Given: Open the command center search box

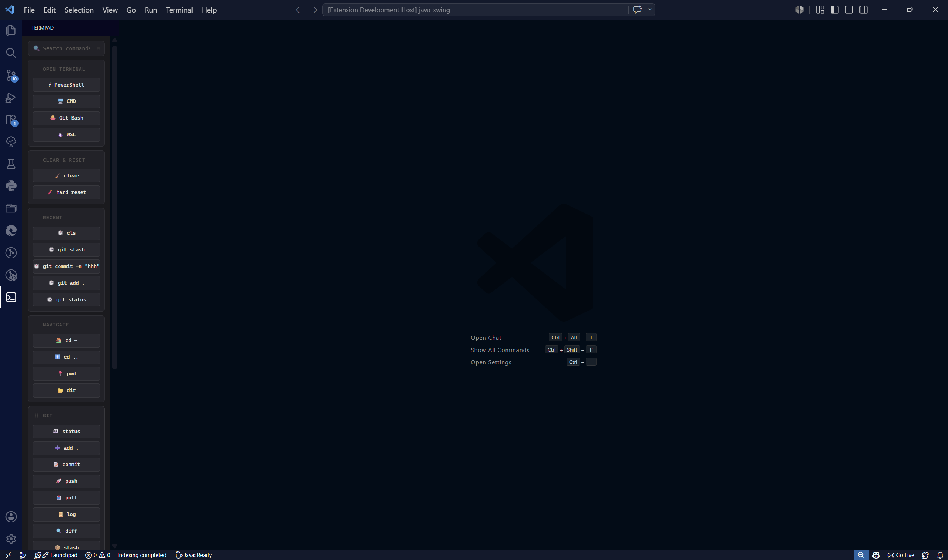Looking at the screenshot, I should click(x=475, y=10).
